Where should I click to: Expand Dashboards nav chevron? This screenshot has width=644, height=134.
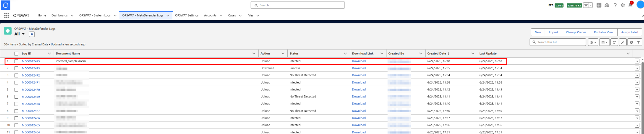coord(72,16)
